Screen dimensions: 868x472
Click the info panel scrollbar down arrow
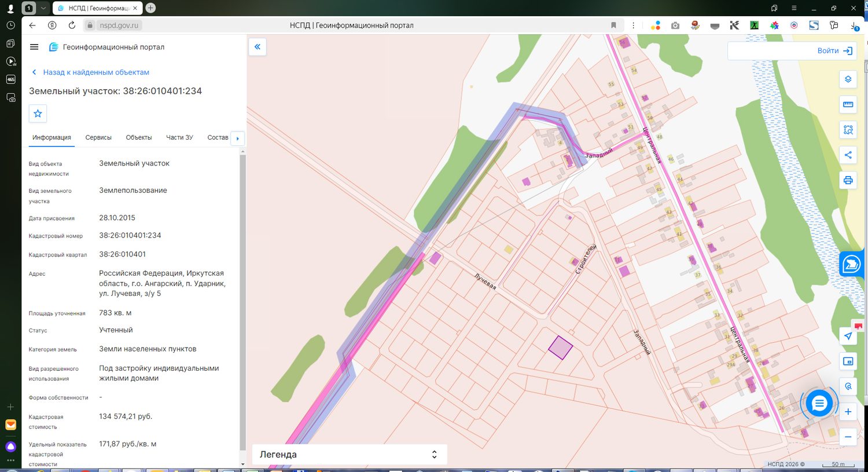click(242, 464)
